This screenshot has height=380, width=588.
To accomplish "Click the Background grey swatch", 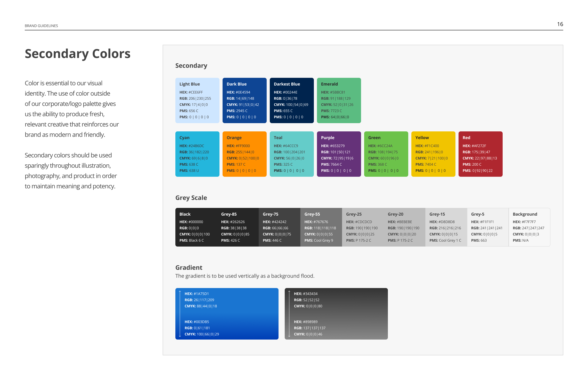I will click(x=529, y=227).
